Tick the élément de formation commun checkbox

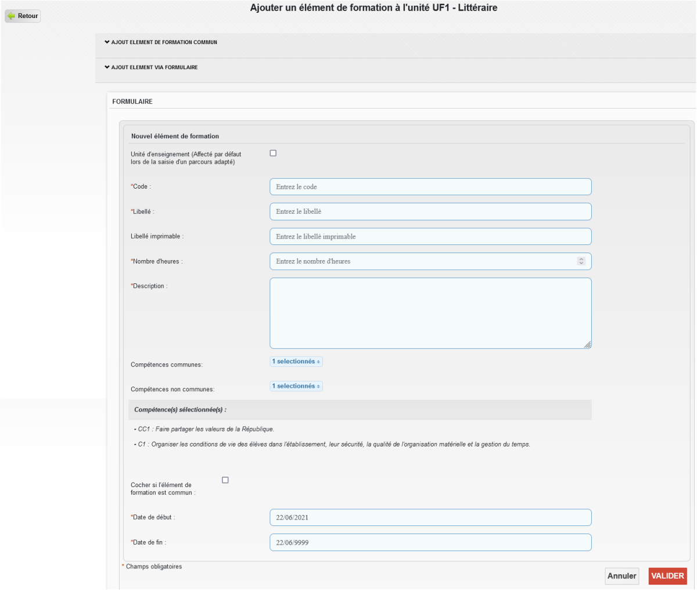(225, 480)
